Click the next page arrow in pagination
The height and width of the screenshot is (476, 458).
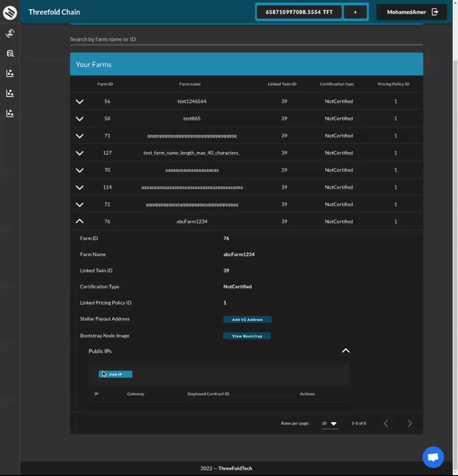409,423
